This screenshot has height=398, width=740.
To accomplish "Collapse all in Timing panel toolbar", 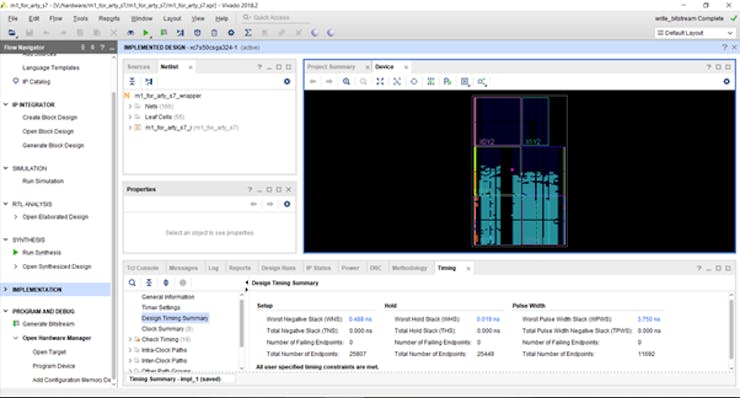I will pos(149,282).
